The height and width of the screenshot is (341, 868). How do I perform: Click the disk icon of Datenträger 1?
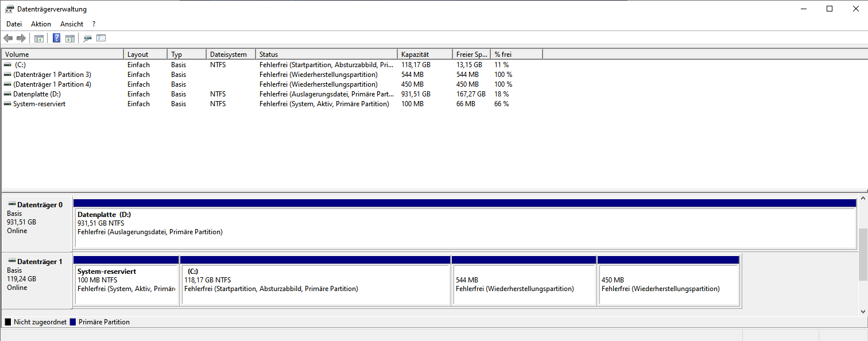point(11,261)
